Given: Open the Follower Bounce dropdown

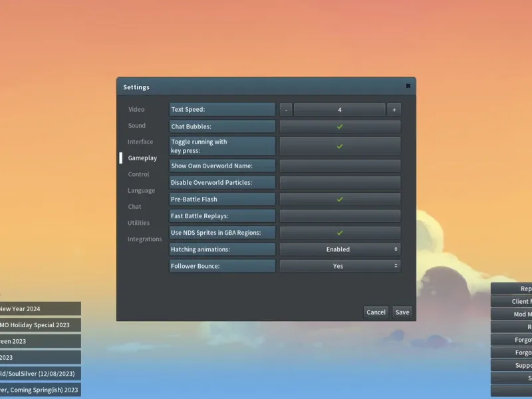Looking at the screenshot, I should [340, 266].
